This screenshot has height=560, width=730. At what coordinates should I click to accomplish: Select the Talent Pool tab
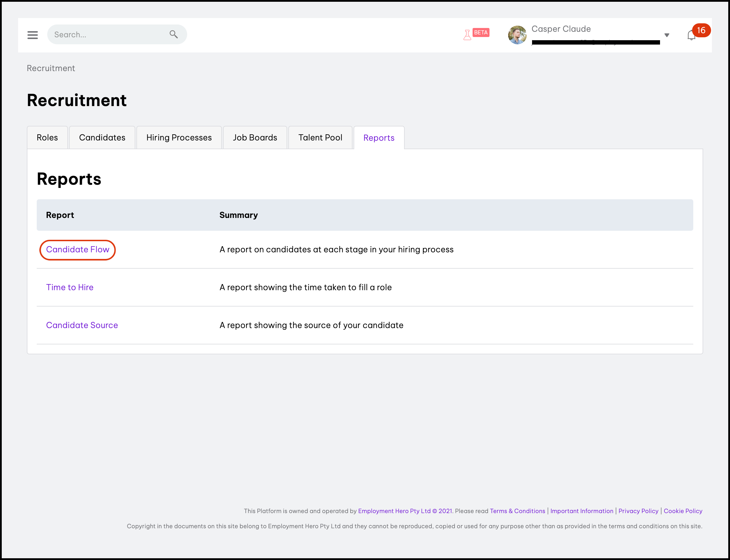(320, 138)
